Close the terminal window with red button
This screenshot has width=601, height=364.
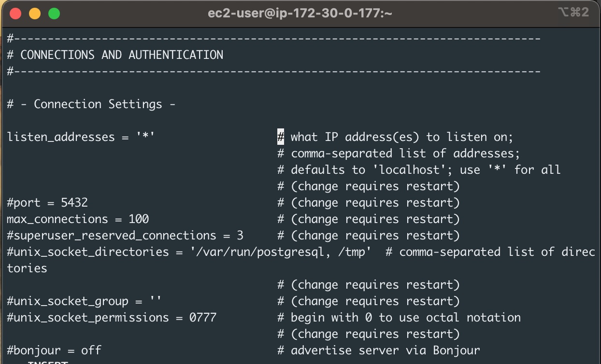pos(15,14)
